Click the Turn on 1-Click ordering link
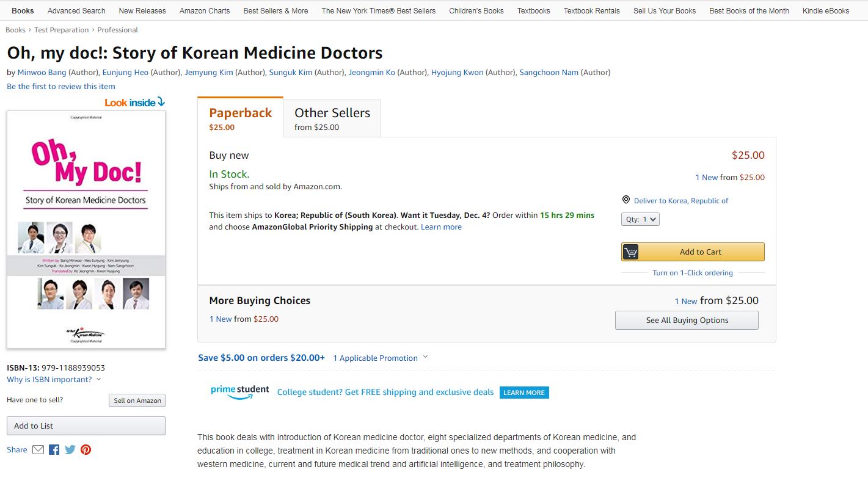Viewport: 868px width, 489px height. tap(692, 273)
